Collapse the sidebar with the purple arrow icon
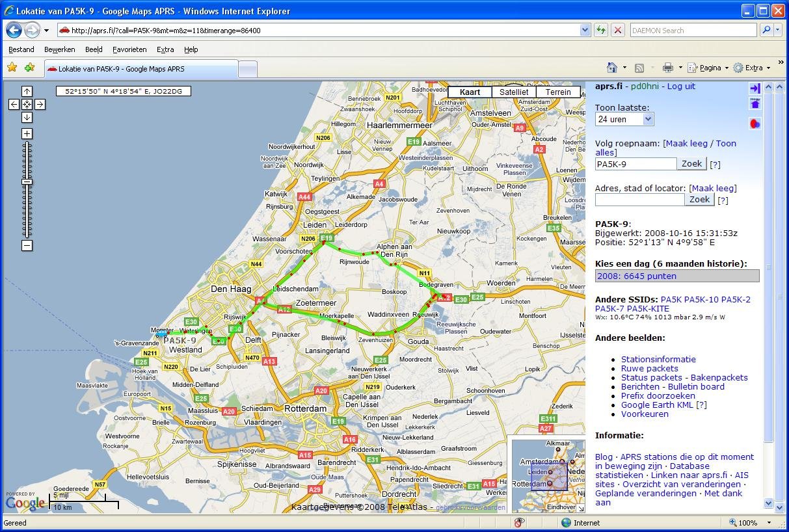This screenshot has height=532, width=789. (755, 88)
